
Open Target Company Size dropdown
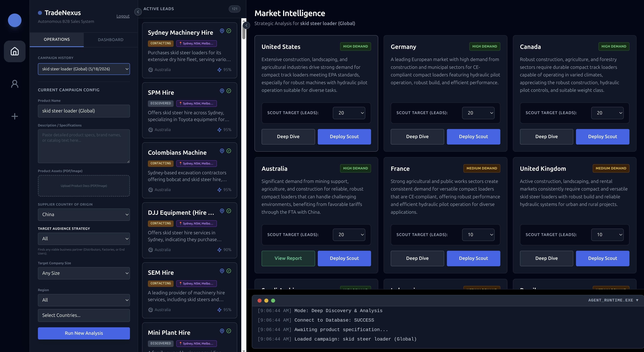[x=84, y=273]
